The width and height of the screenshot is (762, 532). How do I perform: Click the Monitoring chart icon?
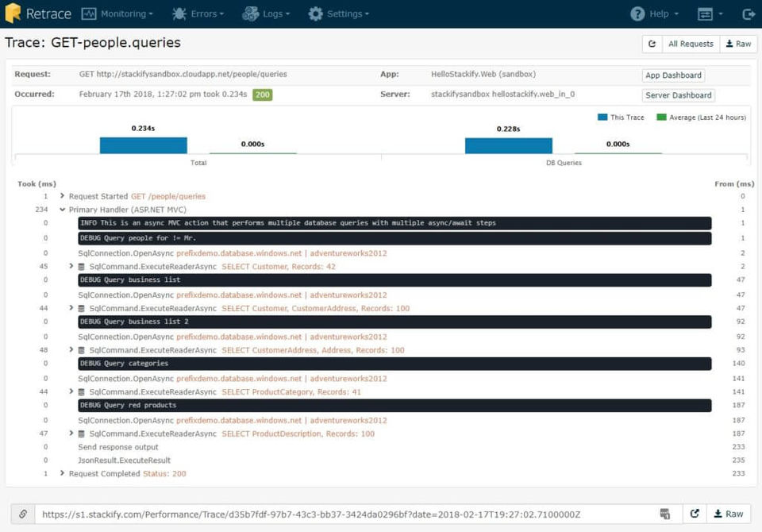[x=89, y=13]
